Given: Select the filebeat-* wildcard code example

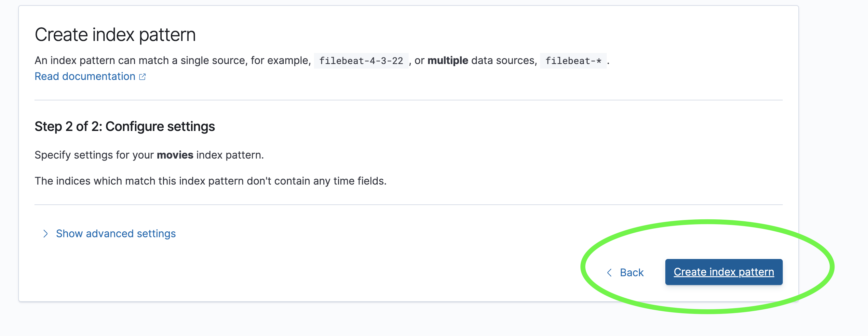Looking at the screenshot, I should (573, 61).
